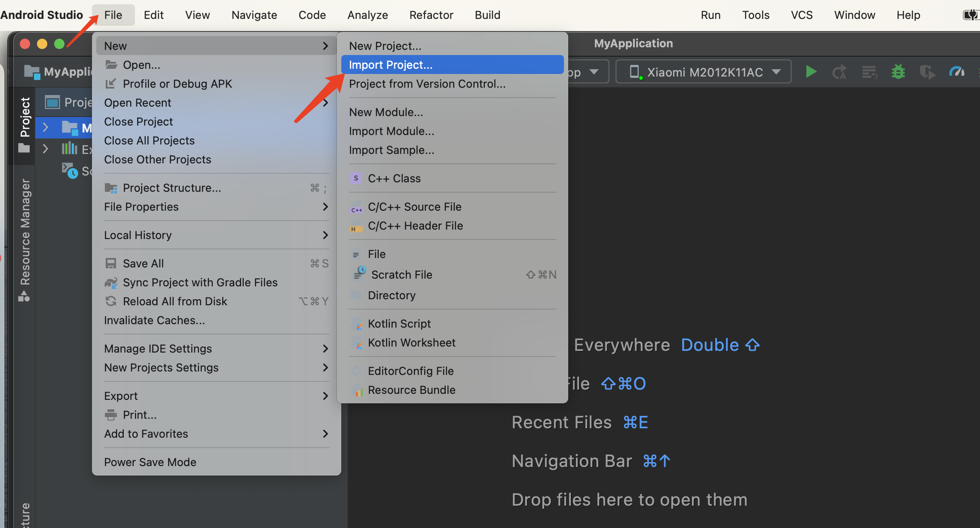Select Import Module... entry
Screen dimensions: 980x528
[x=452, y=131]
